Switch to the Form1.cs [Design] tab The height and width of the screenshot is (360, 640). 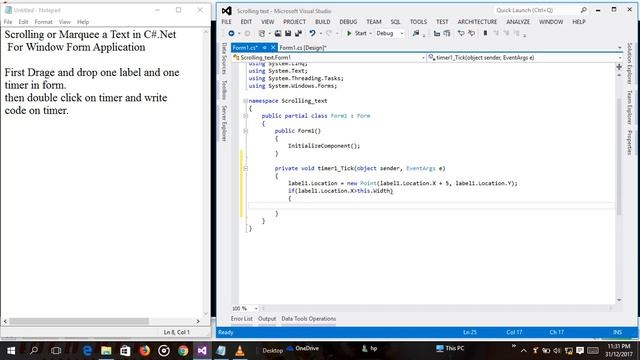(302, 48)
